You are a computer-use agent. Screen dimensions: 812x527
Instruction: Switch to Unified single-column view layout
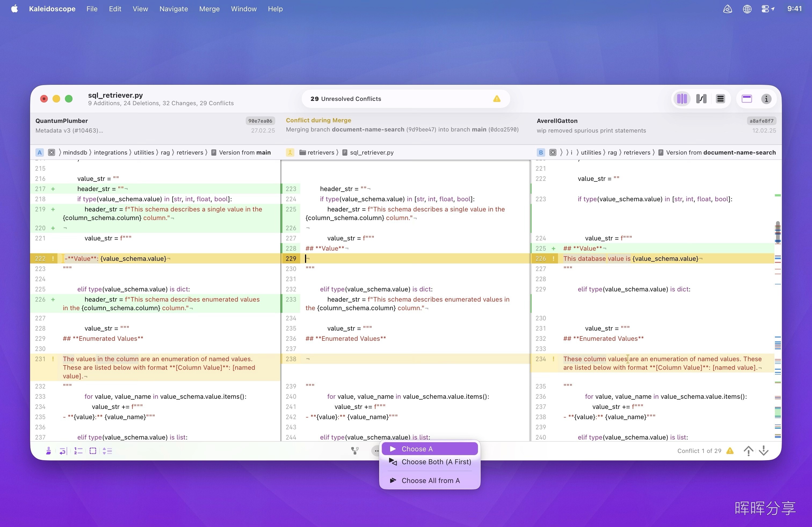720,99
